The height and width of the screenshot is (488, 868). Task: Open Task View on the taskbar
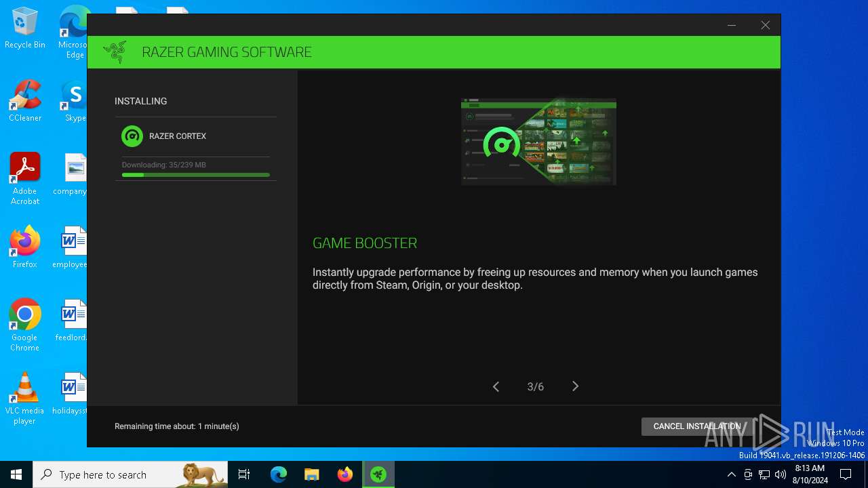pyautogui.click(x=244, y=474)
